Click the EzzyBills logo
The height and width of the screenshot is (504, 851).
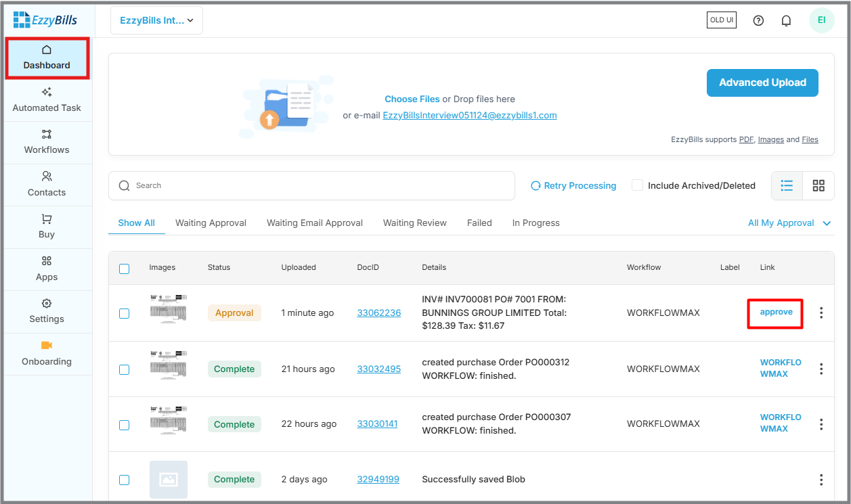45,20
